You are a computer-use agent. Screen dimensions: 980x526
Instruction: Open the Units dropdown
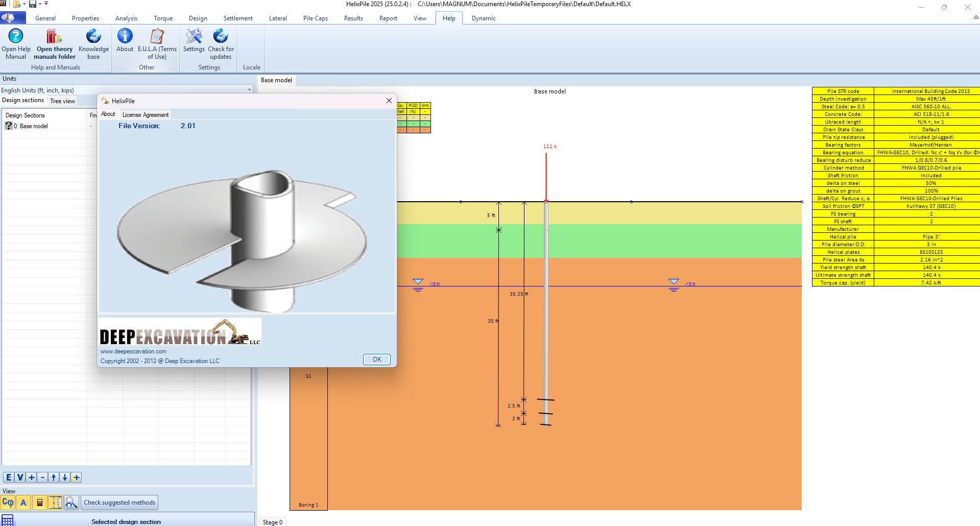point(126,90)
